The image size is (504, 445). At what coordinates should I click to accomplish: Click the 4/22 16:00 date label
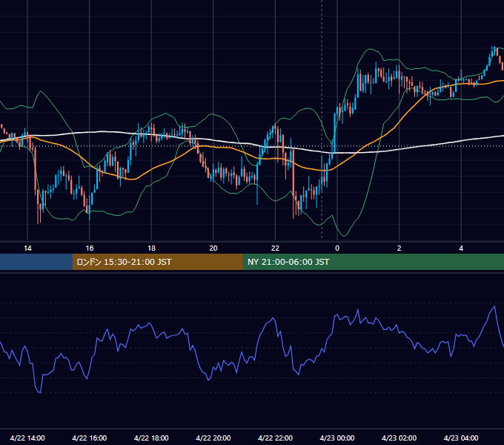click(x=90, y=438)
